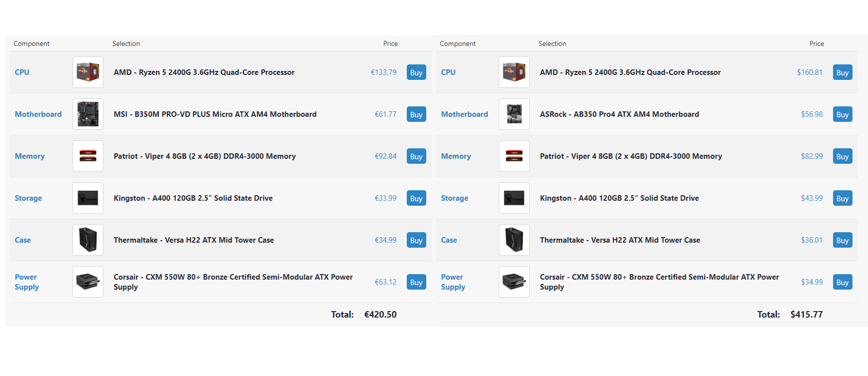This screenshot has width=868, height=376.
Task: Click the $415.77 total amount
Action: pos(807,315)
